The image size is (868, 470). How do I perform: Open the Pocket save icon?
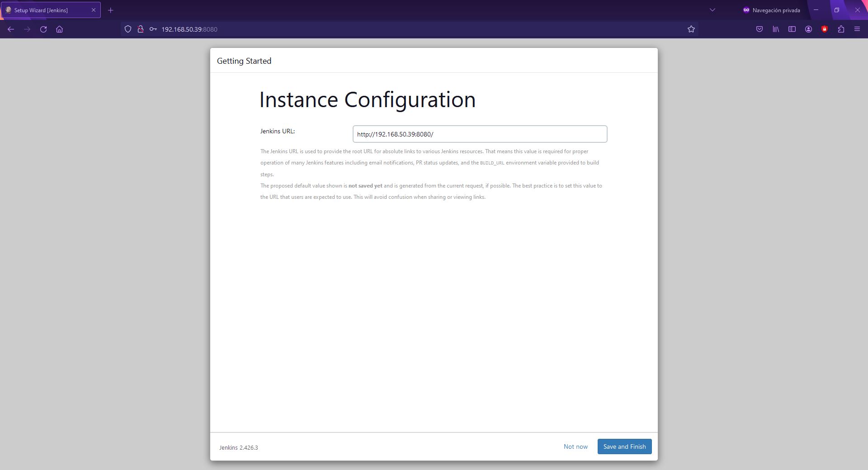(x=759, y=29)
